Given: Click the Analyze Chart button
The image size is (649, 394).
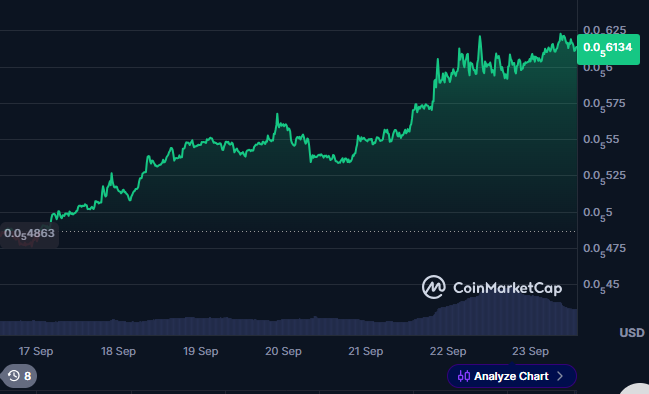Looking at the screenshot, I should point(512,376).
